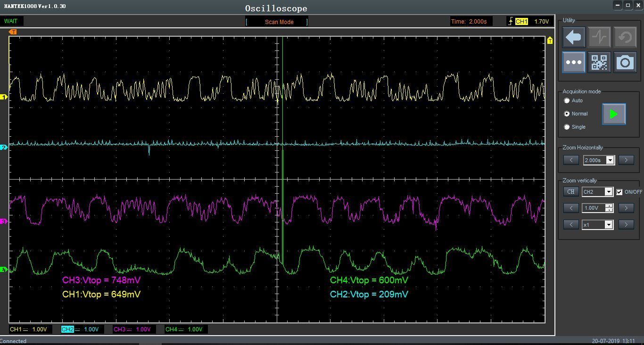Select Auto acquisition mode
Screen dimensions: 644x345
tap(567, 101)
